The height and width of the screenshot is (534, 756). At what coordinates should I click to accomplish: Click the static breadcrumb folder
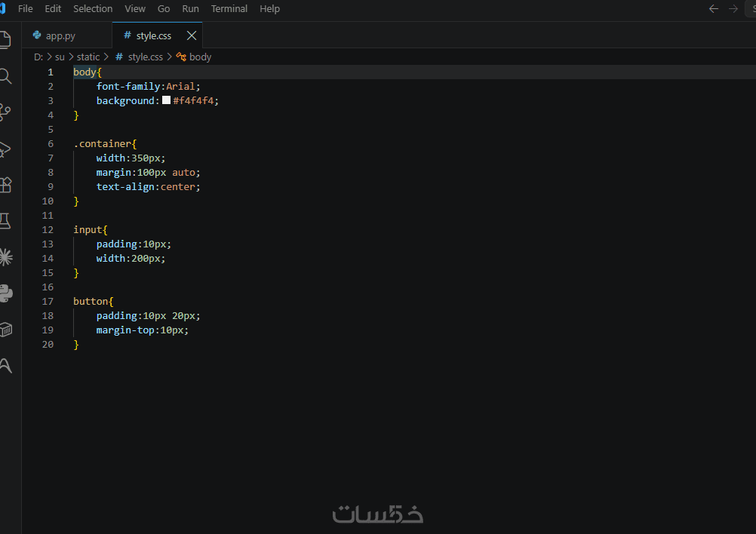88,57
